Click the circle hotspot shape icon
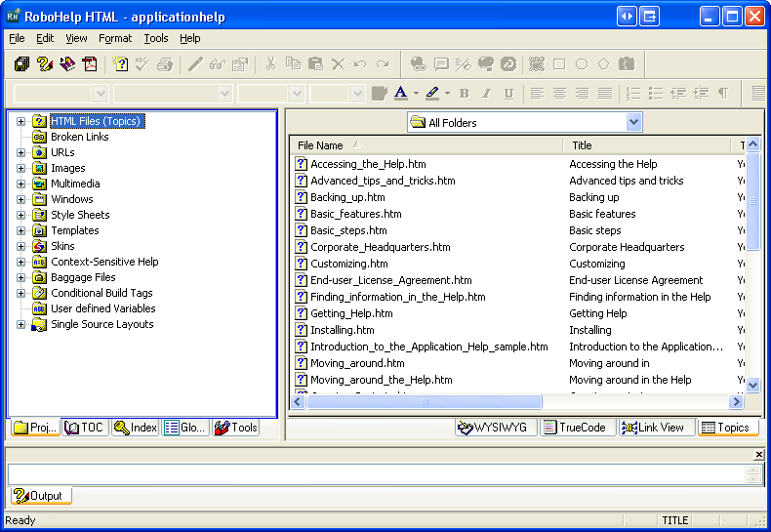Viewport: 771px width, 532px height. coord(582,63)
